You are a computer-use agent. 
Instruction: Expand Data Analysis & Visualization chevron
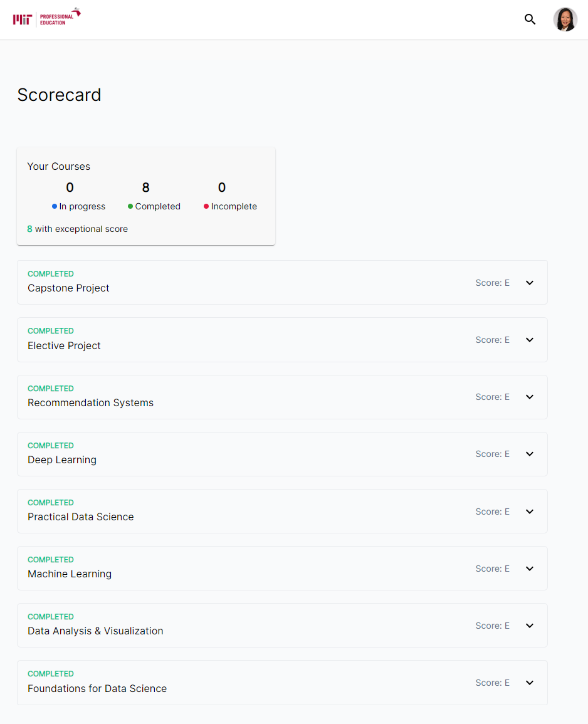tap(530, 626)
